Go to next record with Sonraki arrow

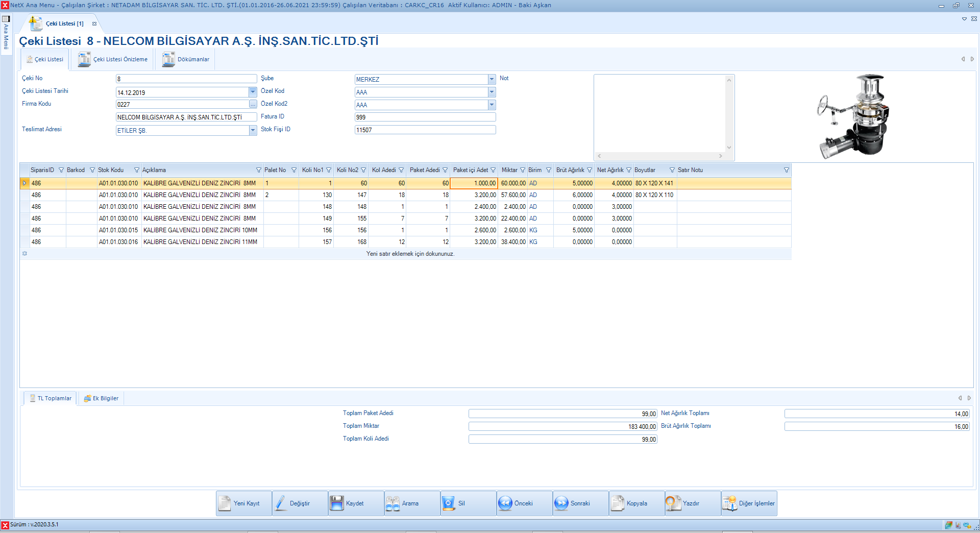pos(561,503)
